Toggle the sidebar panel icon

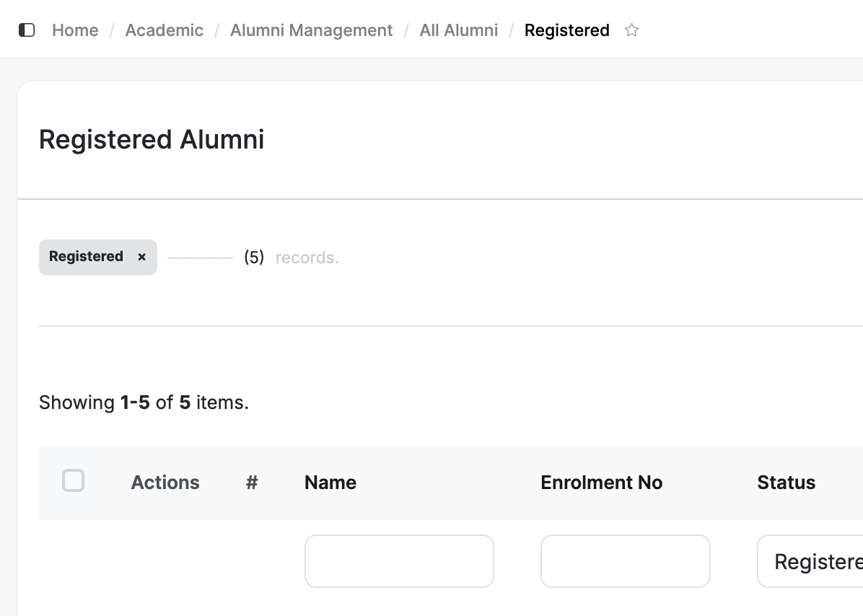[x=27, y=30]
